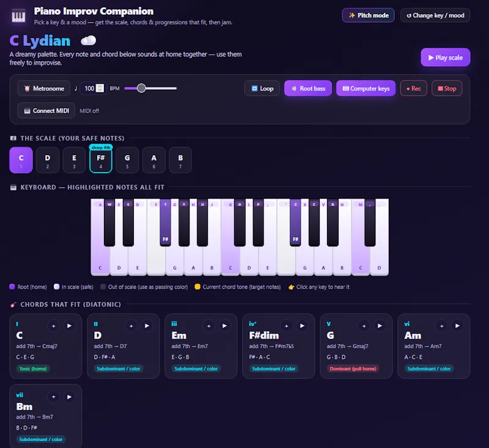Add the Am chord to progression

tap(442, 326)
